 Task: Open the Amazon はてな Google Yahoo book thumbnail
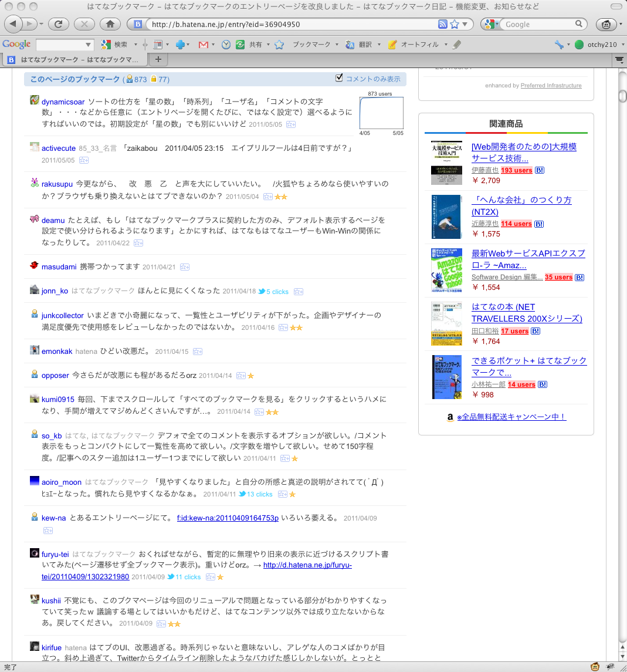coord(446,270)
